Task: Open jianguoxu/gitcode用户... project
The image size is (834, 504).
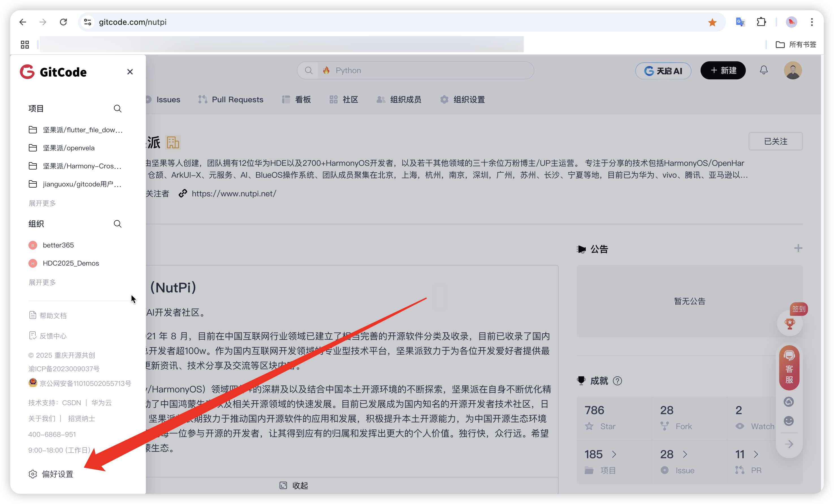Action: tap(75, 184)
